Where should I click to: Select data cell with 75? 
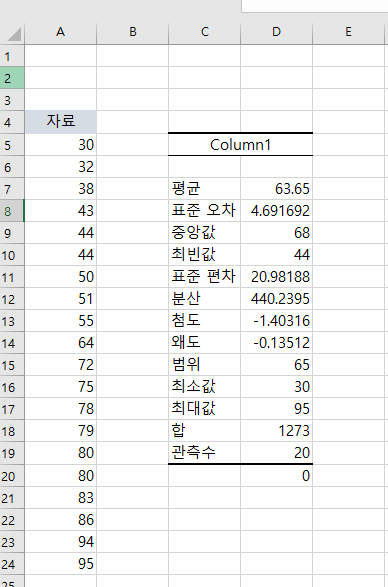(61, 387)
